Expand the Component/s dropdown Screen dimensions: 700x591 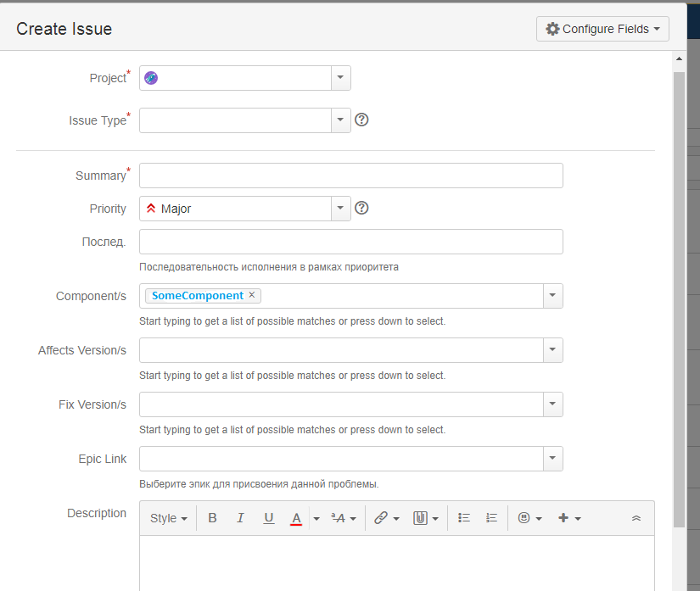[x=552, y=296]
